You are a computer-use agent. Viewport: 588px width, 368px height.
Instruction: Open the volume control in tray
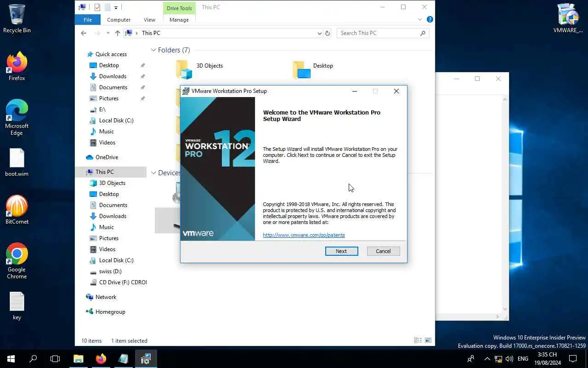509,359
